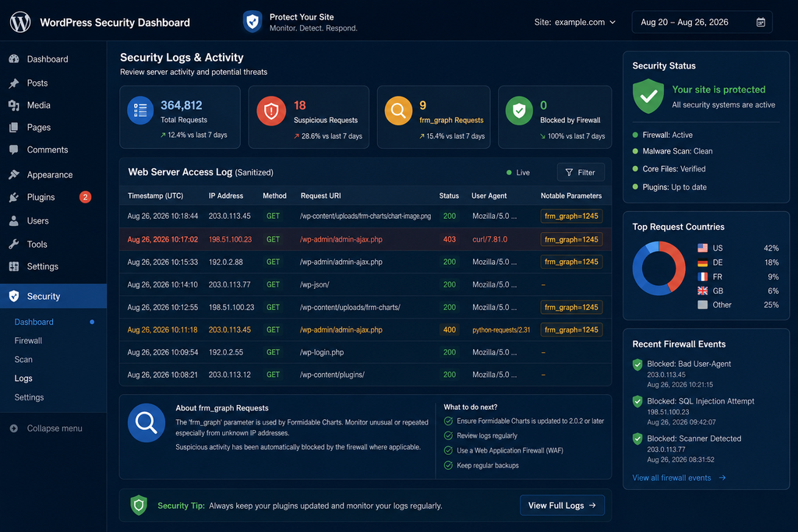Click the Protect Your Site shield icon

coord(252,22)
